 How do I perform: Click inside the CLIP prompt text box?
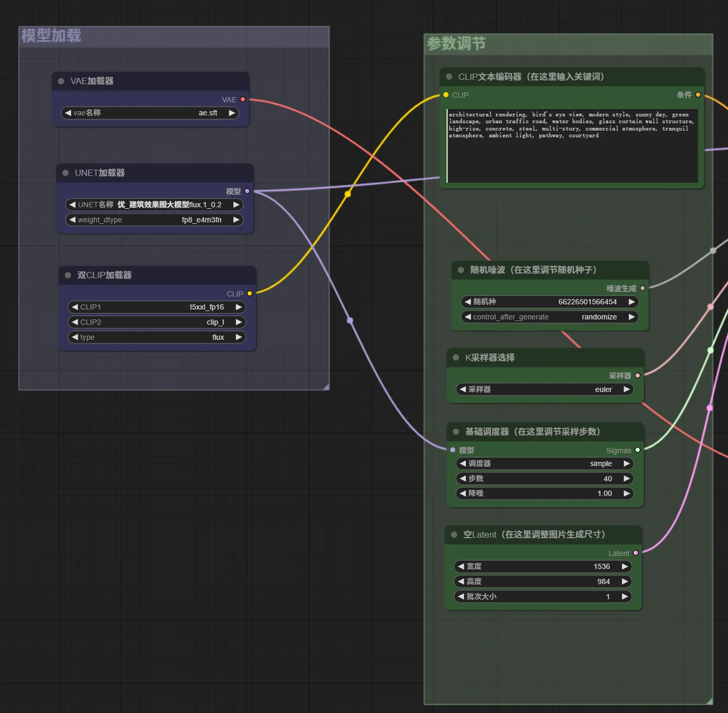click(572, 158)
